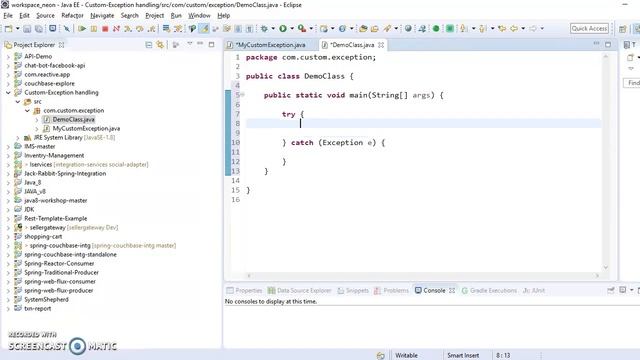Image resolution: width=640 pixels, height=360 pixels.
Task: Open the Gradle Executions tab
Action: [489, 291]
